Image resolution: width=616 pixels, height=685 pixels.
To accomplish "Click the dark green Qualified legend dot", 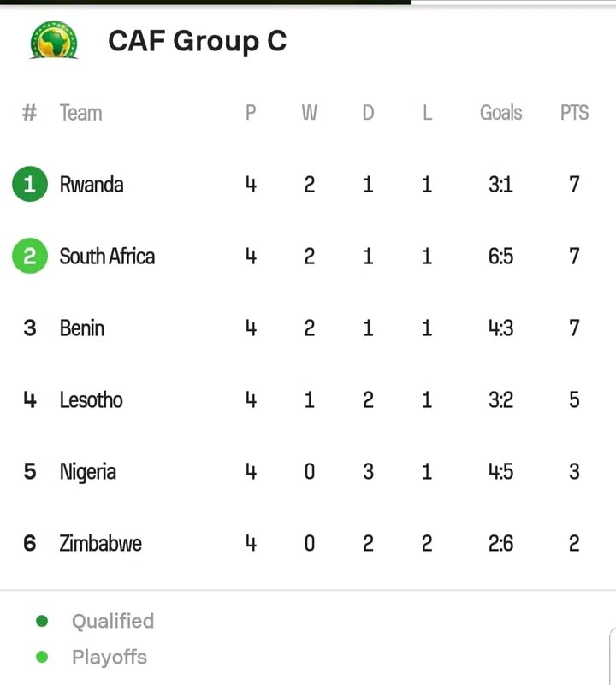I will pyautogui.click(x=42, y=621).
